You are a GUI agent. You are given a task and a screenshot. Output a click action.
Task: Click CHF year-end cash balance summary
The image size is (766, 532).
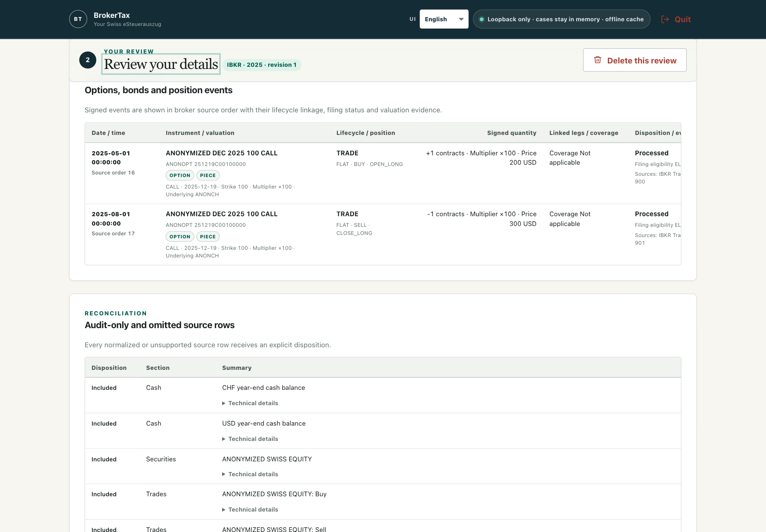point(263,388)
